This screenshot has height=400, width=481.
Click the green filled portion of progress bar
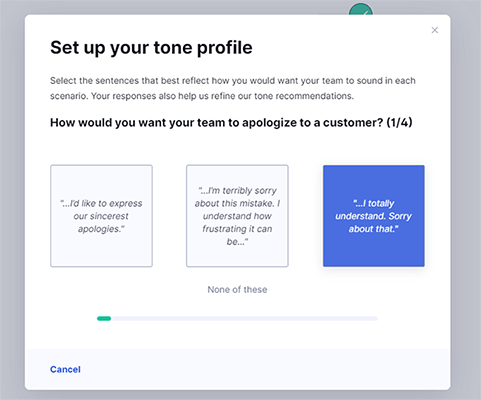click(104, 318)
